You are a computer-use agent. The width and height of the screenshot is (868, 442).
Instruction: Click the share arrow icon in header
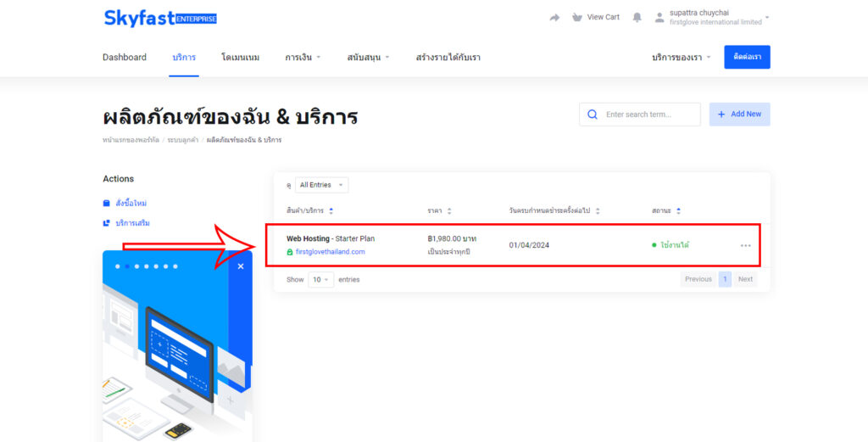click(x=554, y=18)
